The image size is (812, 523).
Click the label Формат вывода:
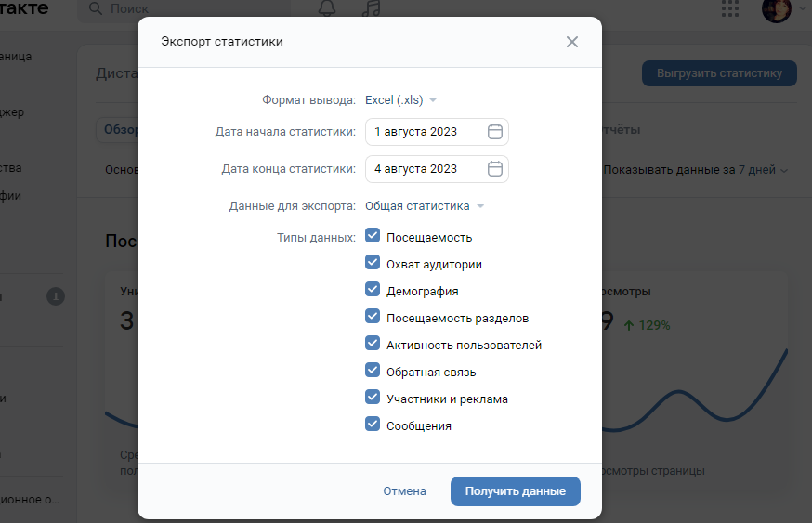[308, 100]
